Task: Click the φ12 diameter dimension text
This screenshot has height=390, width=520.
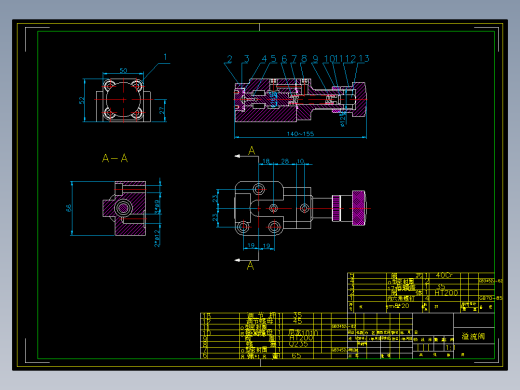Action: (343, 119)
